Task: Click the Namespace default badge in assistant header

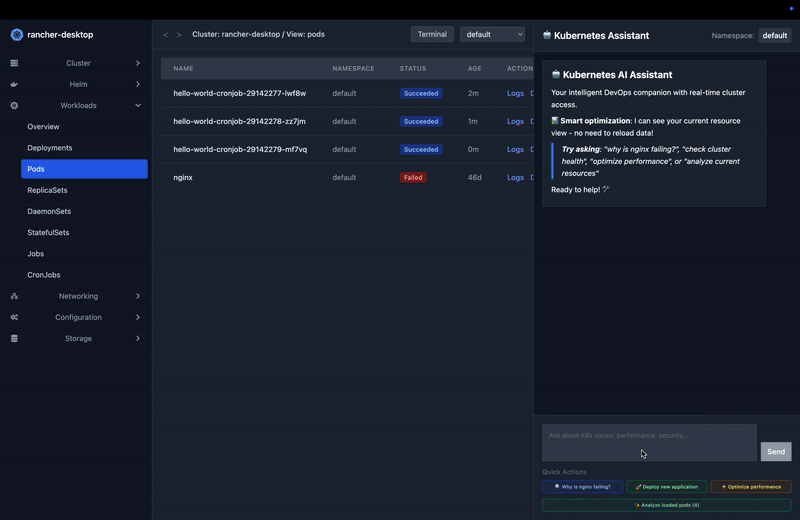Action: (x=774, y=35)
